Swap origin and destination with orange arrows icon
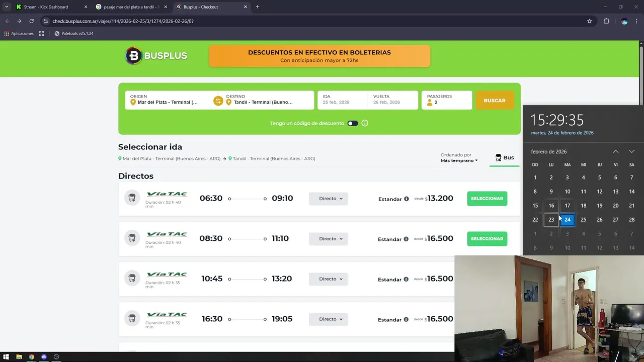 point(218,101)
